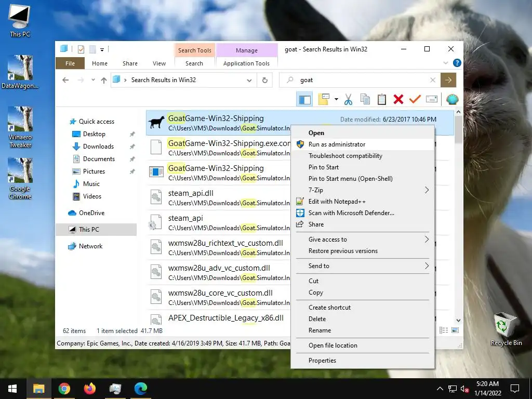
Task: Select the APEX_Destructible_Legacy_x86.dll result
Action: 219,318
